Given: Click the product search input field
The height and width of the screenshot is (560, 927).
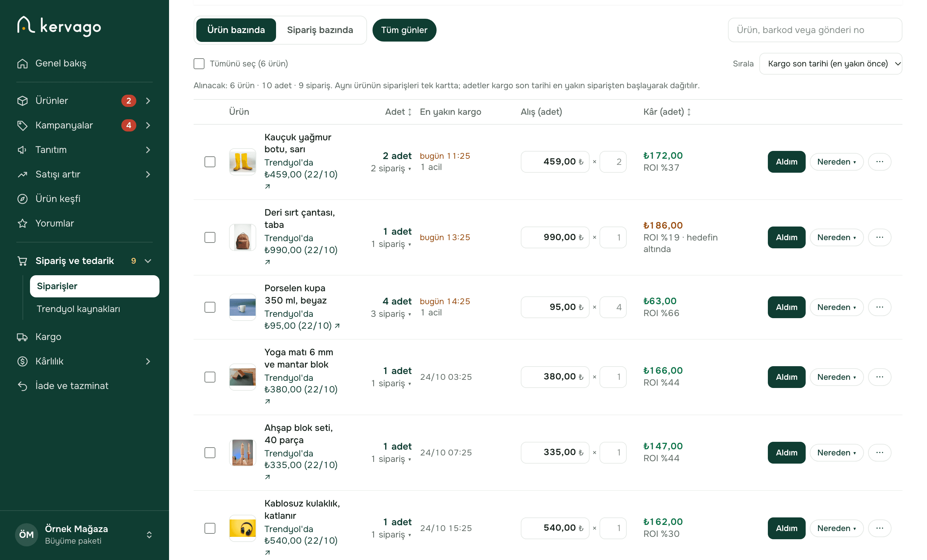Looking at the screenshot, I should [x=815, y=30].
